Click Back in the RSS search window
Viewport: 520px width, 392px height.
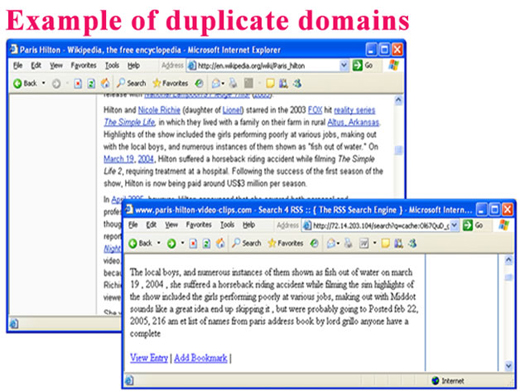[140, 243]
